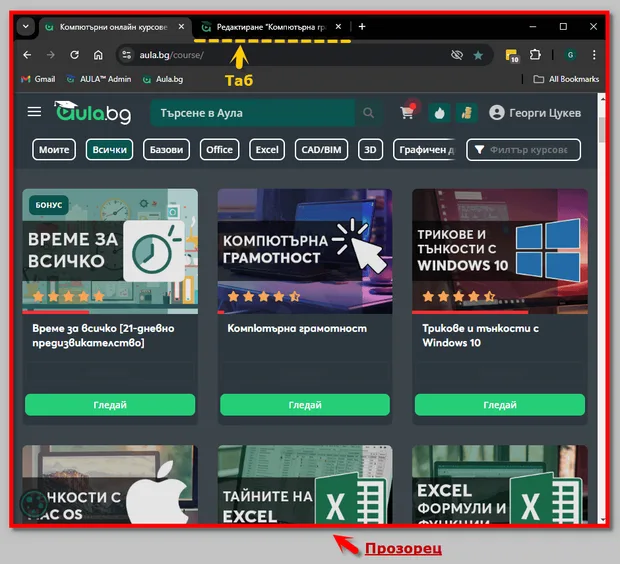Select the Office course filter
Screen dimensions: 620x564
219,150
